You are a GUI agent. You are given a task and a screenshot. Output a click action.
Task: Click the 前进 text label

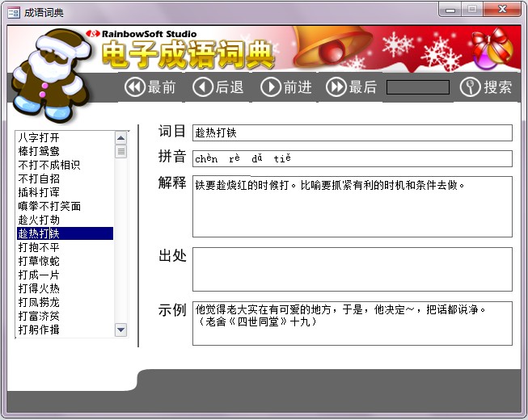(298, 87)
